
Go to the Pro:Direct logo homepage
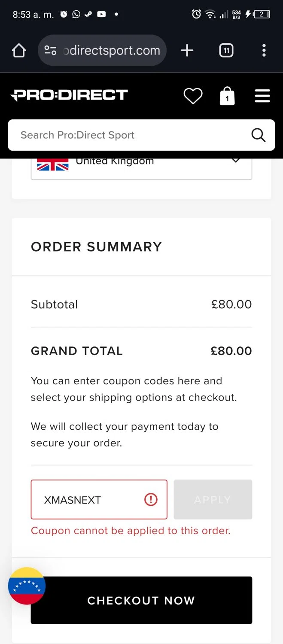69,95
